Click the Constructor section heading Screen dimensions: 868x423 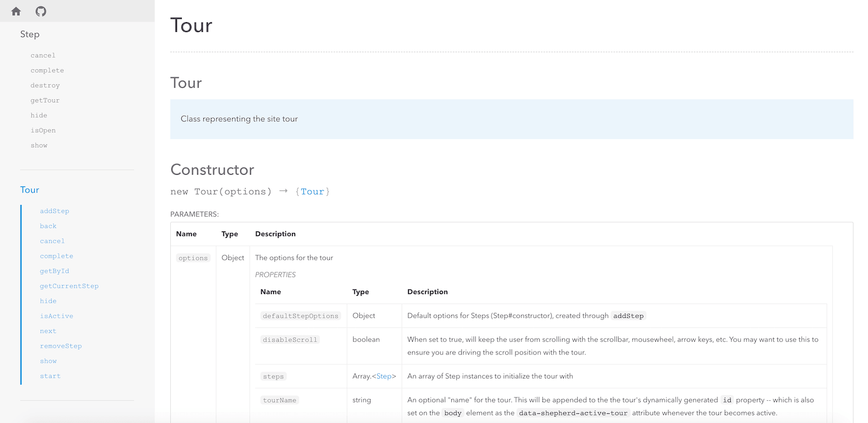[212, 170]
